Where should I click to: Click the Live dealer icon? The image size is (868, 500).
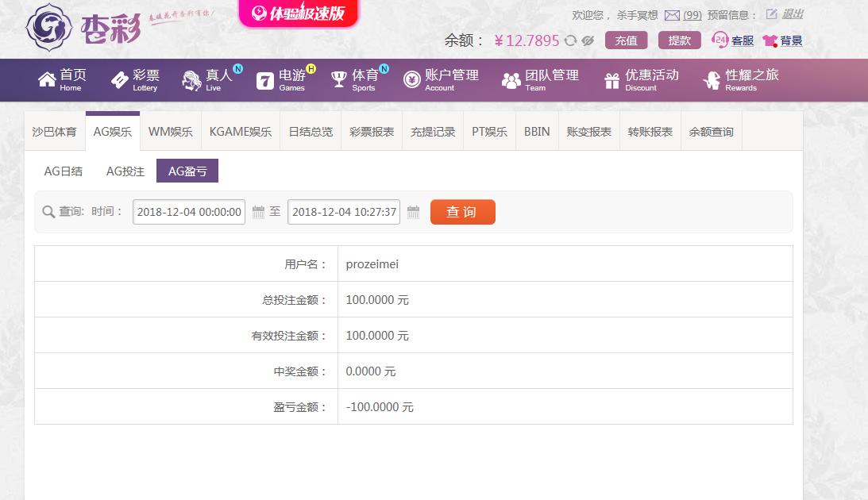191,81
